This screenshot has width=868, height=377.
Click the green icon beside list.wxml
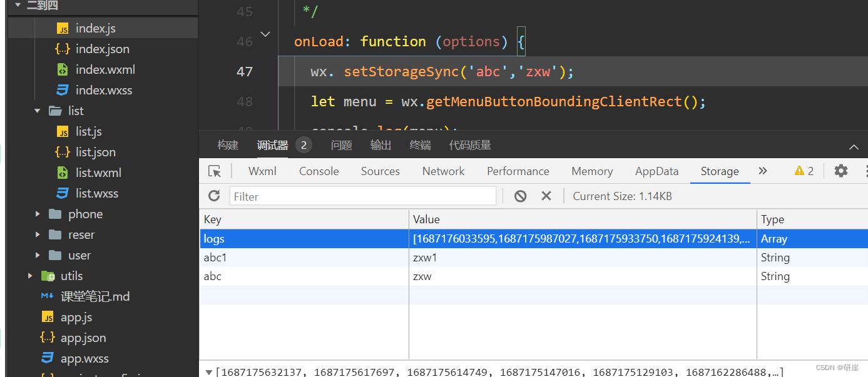pyautogui.click(x=63, y=173)
